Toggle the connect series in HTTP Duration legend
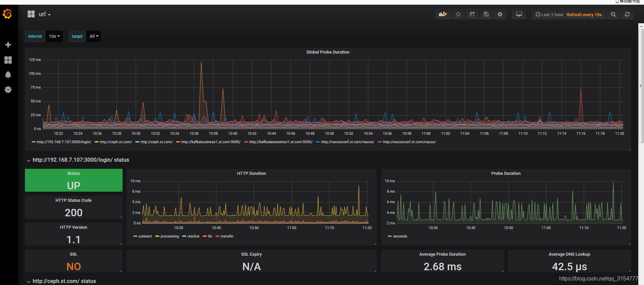 pos(145,236)
